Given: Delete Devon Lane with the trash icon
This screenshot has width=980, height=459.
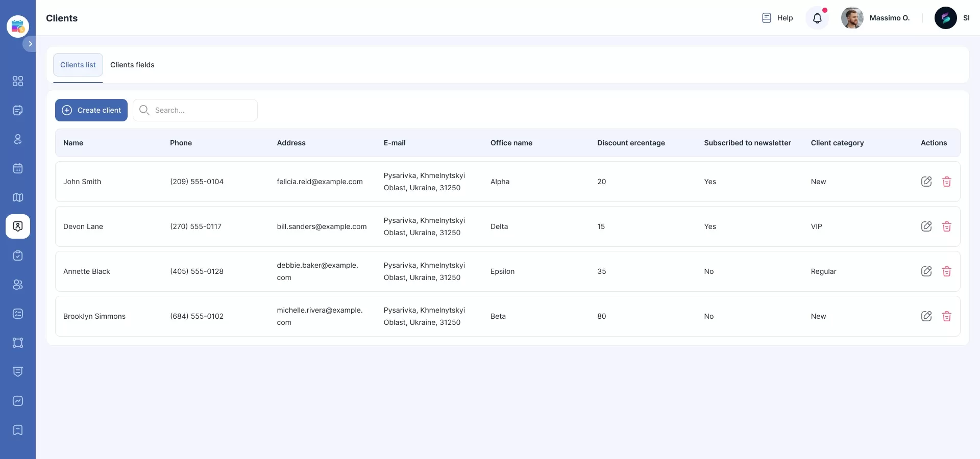Looking at the screenshot, I should (x=947, y=226).
